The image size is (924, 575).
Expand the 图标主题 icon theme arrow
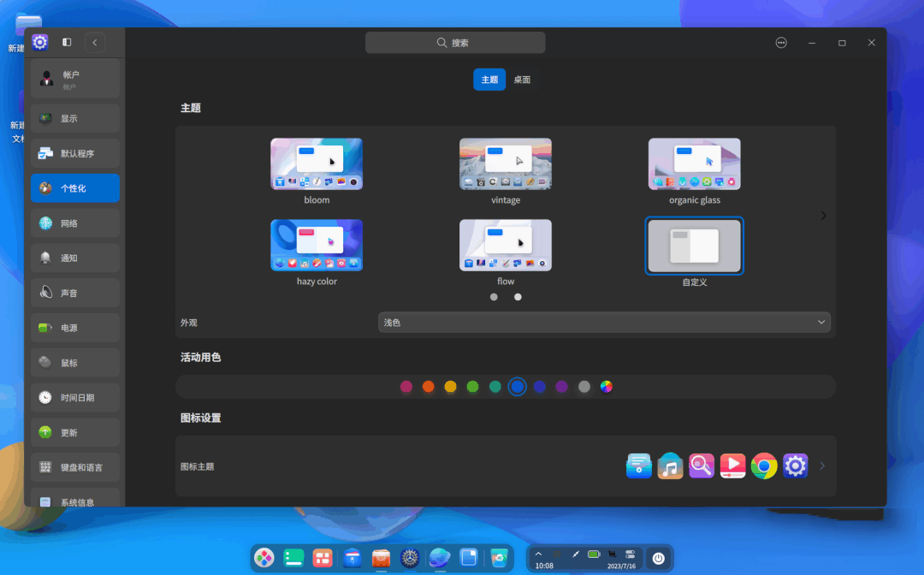click(822, 466)
